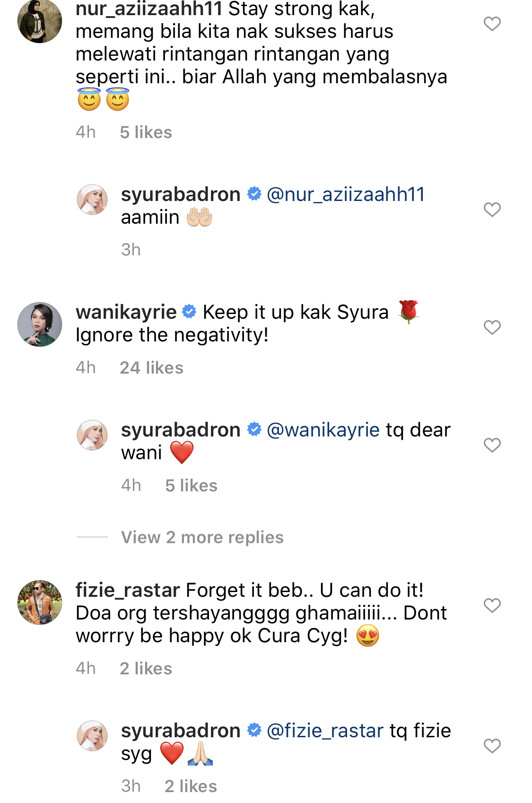This screenshot has height=803, width=532.
Task: Expand View 2 more replies
Action: pyautogui.click(x=202, y=537)
